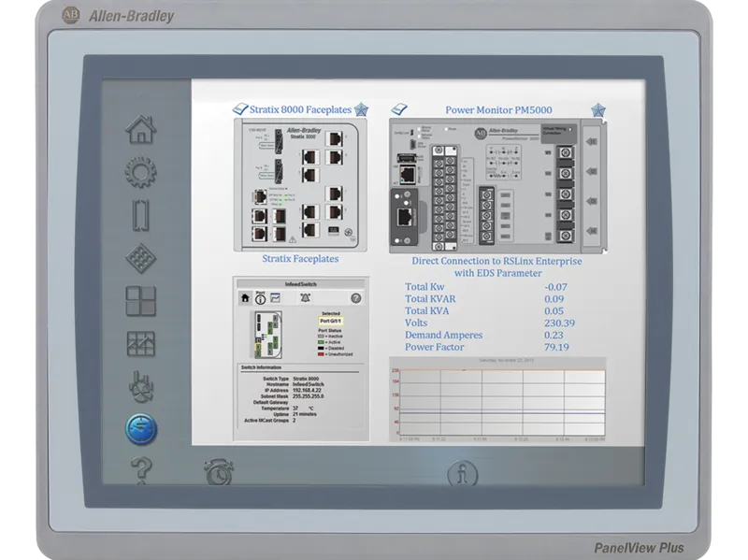This screenshot has width=748, height=560.
Task: Select the Volts reading 230.39
Action: point(559,323)
